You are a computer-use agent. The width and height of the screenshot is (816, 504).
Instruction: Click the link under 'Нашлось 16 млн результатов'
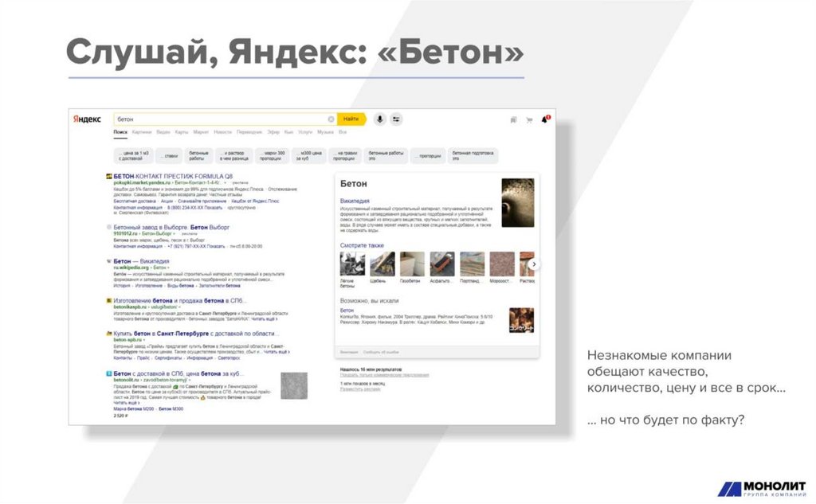tap(385, 375)
